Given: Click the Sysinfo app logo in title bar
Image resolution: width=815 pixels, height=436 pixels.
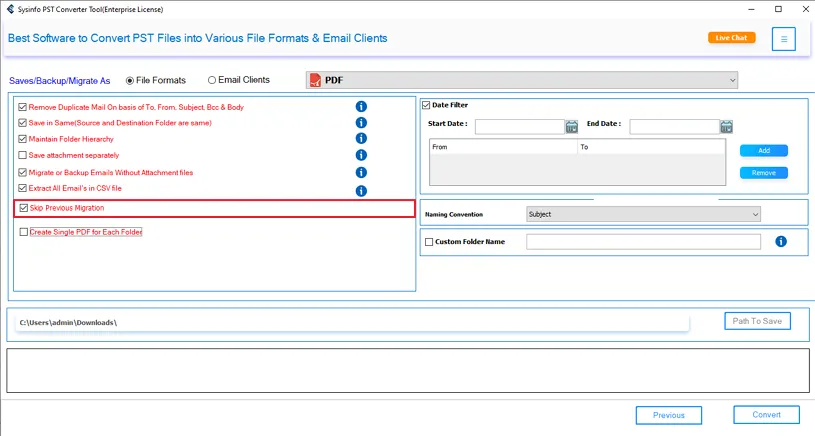Looking at the screenshot, I should point(10,9).
